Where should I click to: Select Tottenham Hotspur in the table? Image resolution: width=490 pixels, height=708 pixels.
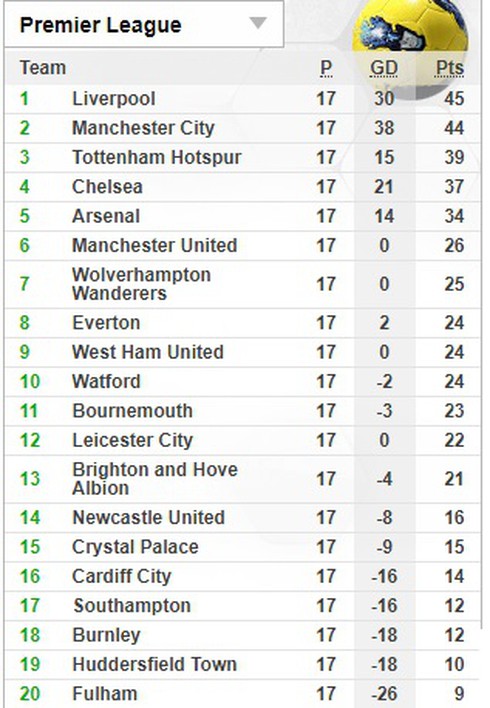[157, 157]
